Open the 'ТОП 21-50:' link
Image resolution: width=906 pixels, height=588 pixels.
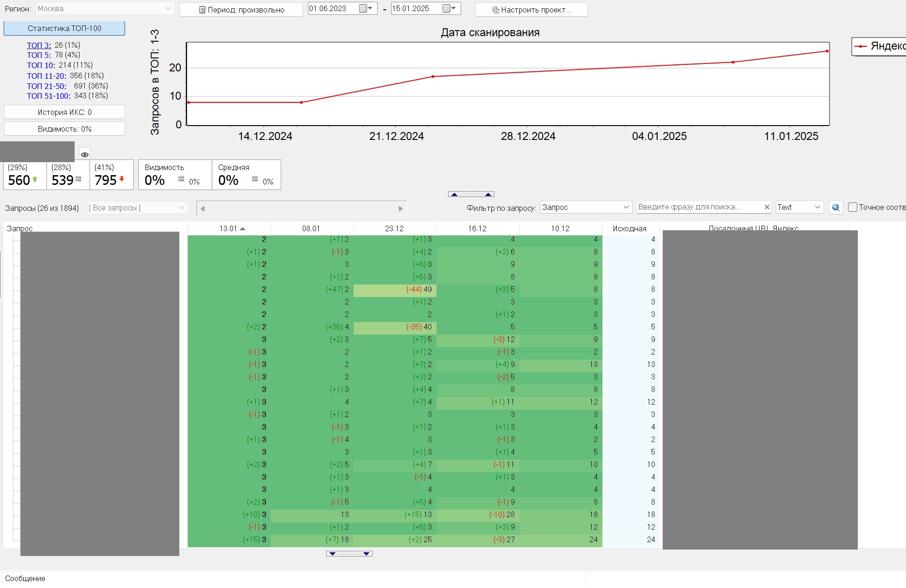[46, 86]
